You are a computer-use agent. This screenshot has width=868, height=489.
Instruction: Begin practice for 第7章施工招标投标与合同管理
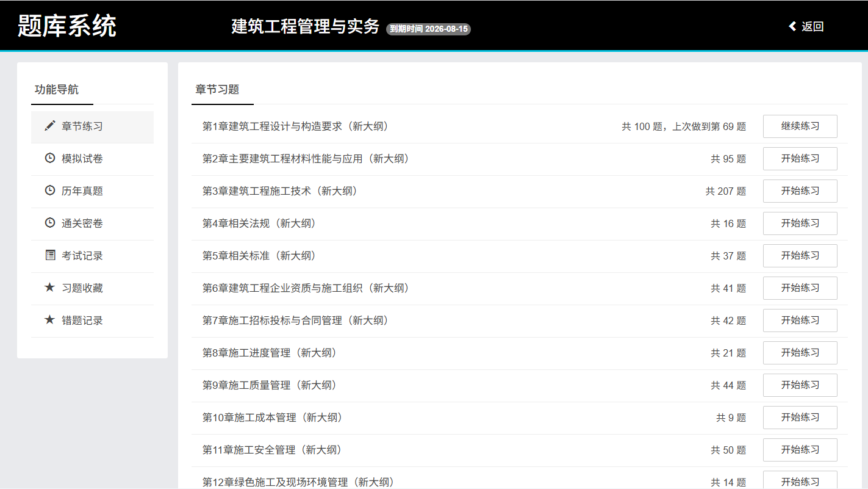[800, 321]
